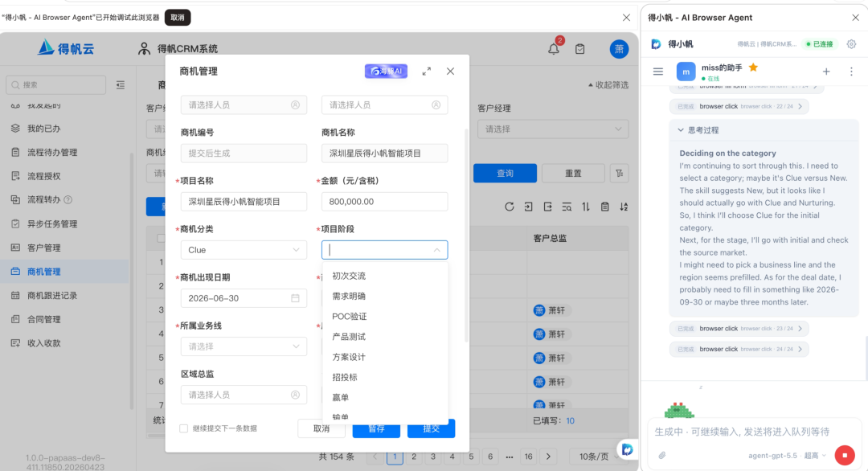The height and width of the screenshot is (471, 868).
Task: Open the user avatar in the CRM header
Action: [x=619, y=49]
